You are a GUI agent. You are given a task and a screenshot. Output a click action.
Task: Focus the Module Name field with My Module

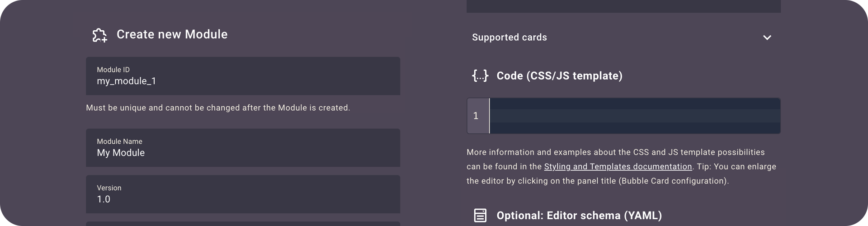pyautogui.click(x=243, y=148)
